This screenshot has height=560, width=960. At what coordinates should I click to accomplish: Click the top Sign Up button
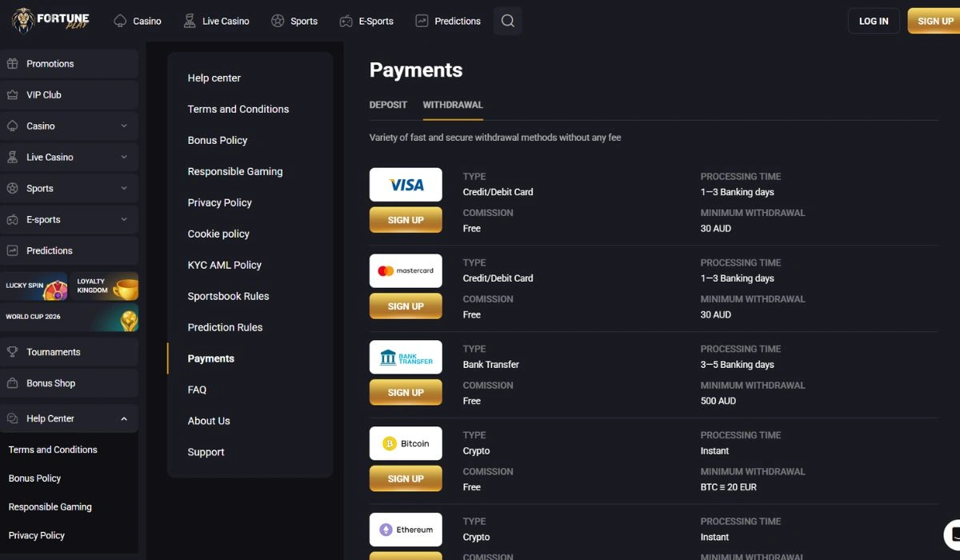coord(934,21)
